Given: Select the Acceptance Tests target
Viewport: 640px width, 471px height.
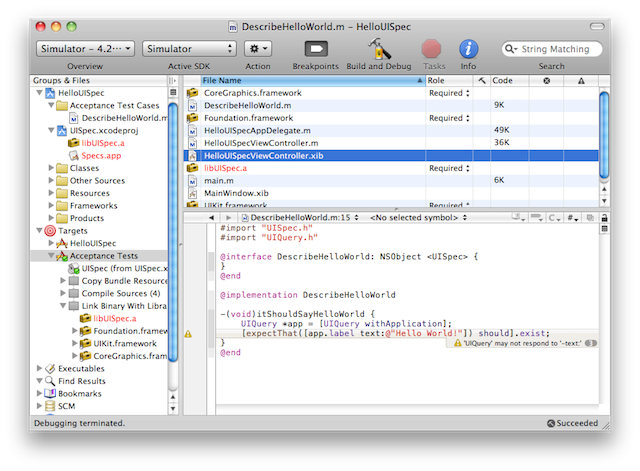Looking at the screenshot, I should (x=97, y=256).
